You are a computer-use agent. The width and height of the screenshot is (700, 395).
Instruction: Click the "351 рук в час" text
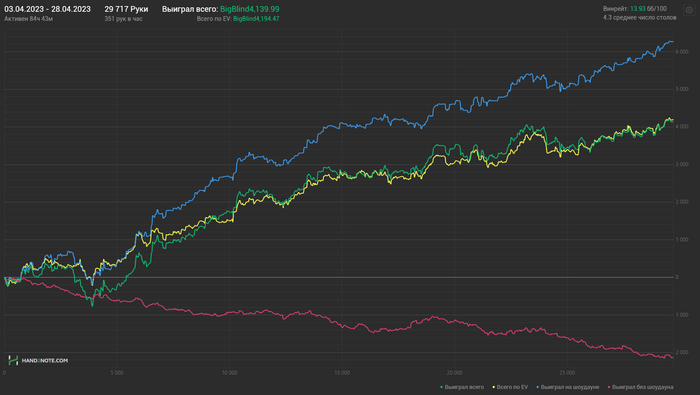123,19
